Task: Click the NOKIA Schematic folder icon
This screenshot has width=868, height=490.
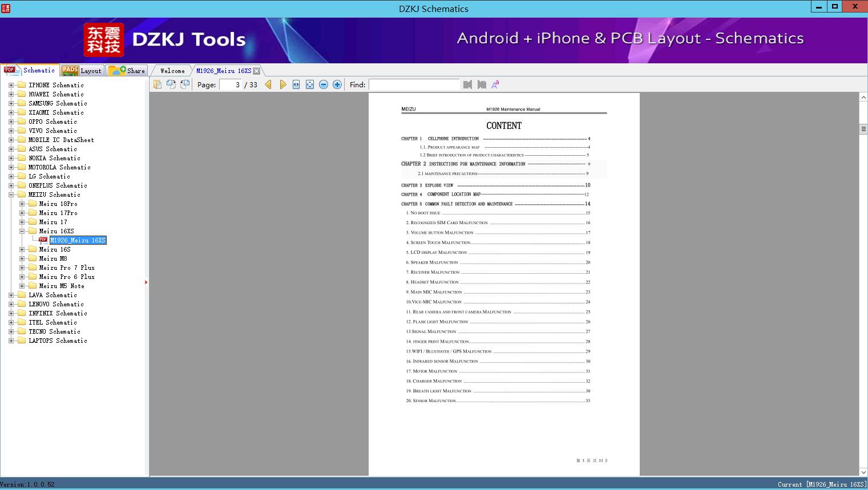Action: pyautogui.click(x=22, y=158)
